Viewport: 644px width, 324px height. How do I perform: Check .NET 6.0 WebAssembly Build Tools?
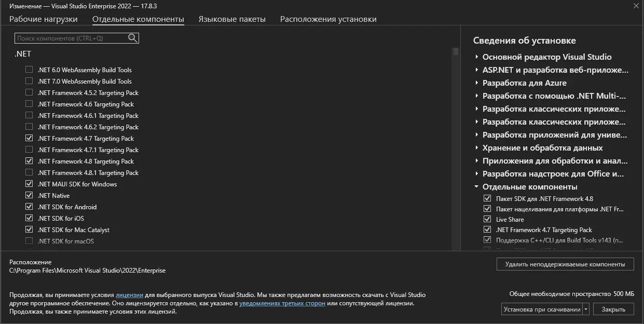tap(29, 70)
